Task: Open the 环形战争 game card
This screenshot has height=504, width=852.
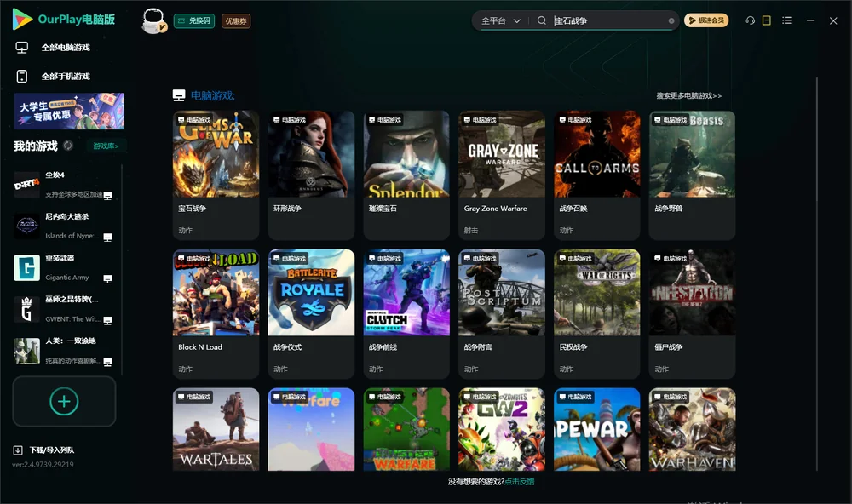Action: [x=311, y=175]
